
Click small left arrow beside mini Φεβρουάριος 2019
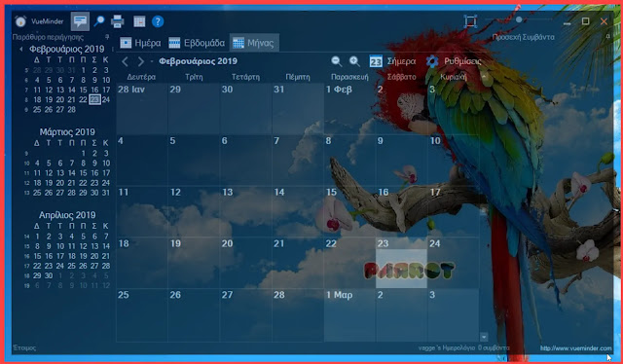[21, 50]
